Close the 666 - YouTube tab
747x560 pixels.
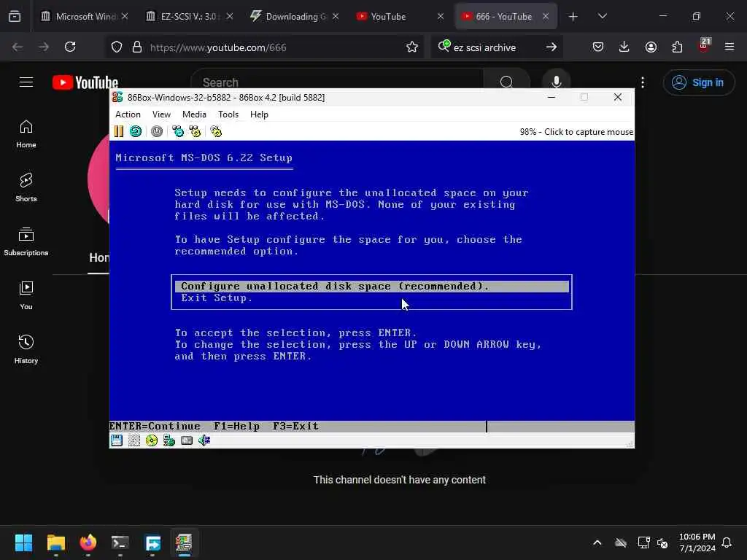(546, 16)
